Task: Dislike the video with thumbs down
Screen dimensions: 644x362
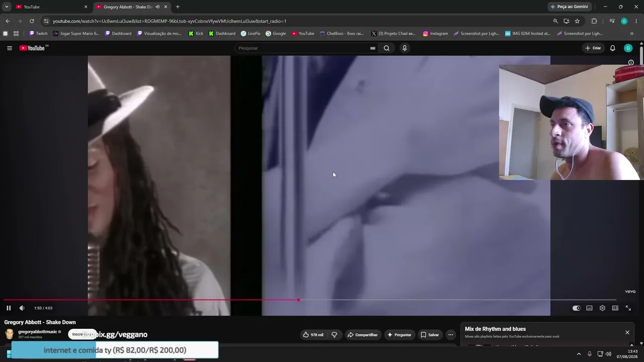Action: (x=334, y=335)
